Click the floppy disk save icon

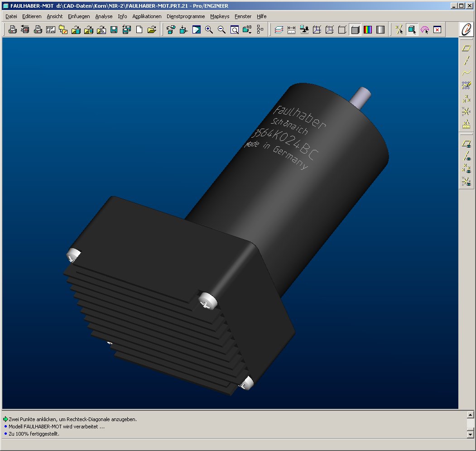click(x=114, y=29)
